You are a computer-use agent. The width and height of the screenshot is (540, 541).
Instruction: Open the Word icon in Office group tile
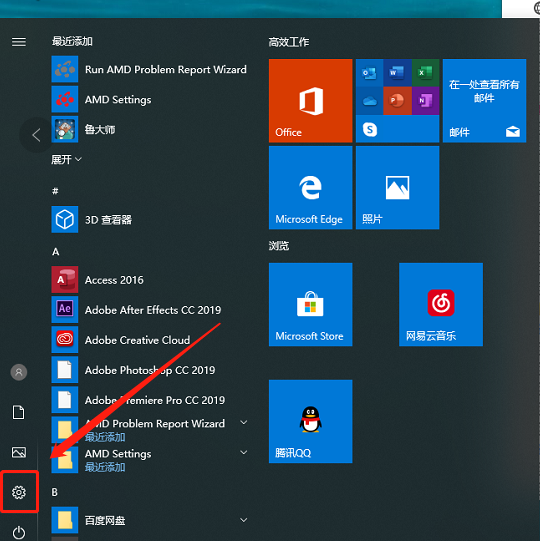pos(397,73)
